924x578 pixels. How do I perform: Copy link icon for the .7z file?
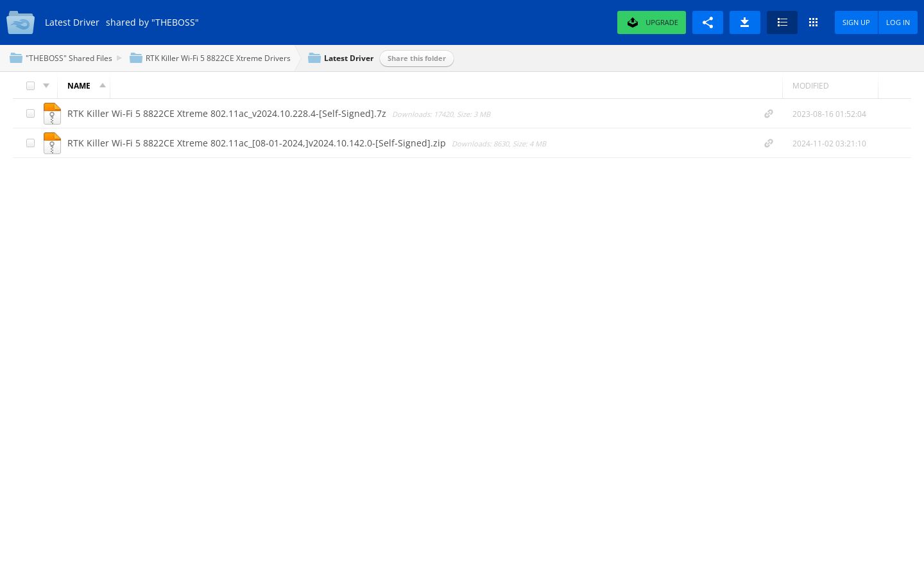pyautogui.click(x=768, y=114)
